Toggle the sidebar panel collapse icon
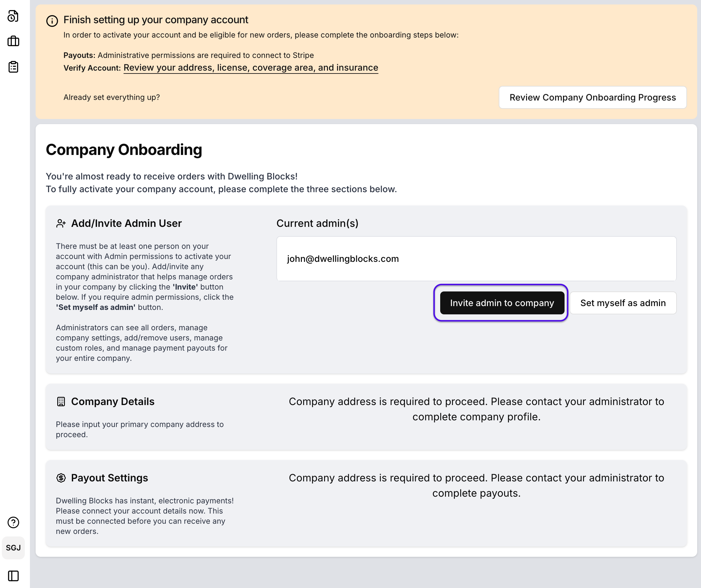Viewport: 701px width, 588px height. [x=13, y=576]
